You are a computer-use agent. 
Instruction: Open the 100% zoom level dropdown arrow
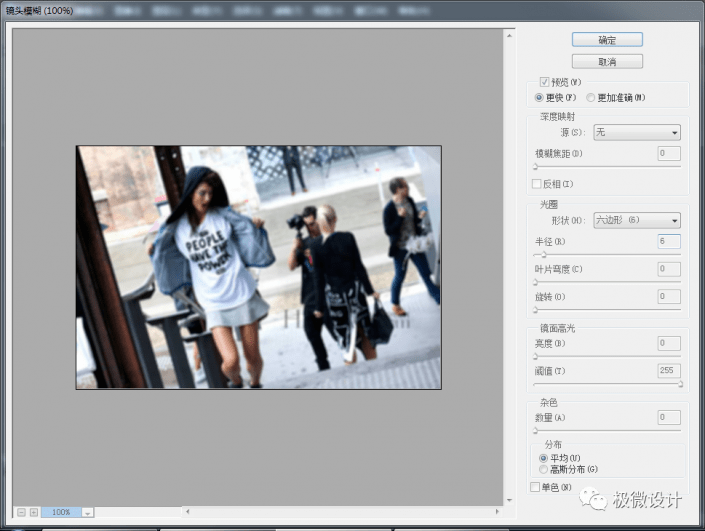pyautogui.click(x=88, y=512)
